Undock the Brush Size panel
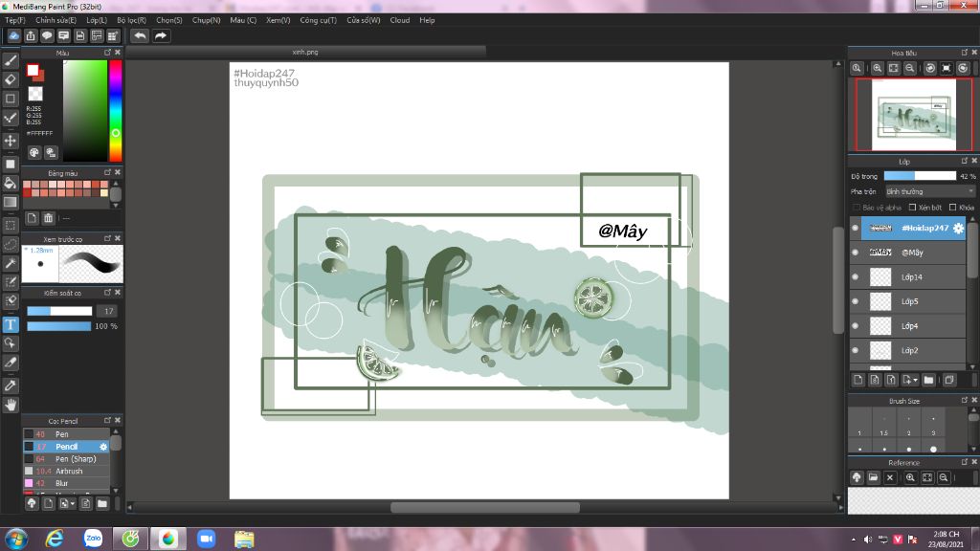Image resolution: width=980 pixels, height=551 pixels. click(x=965, y=400)
